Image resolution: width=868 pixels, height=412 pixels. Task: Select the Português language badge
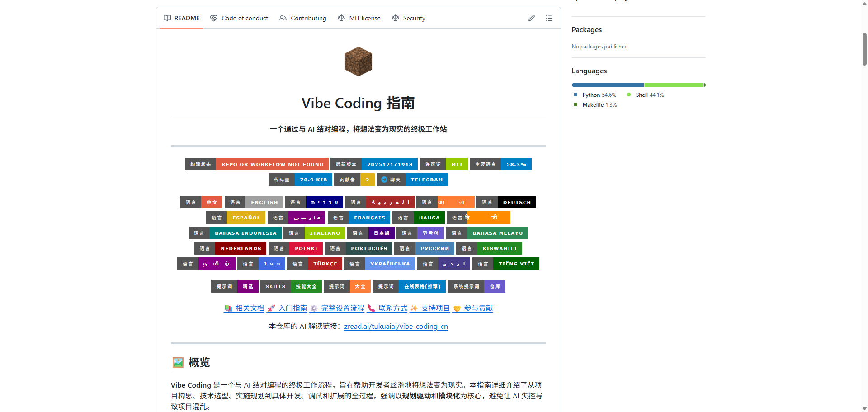359,248
